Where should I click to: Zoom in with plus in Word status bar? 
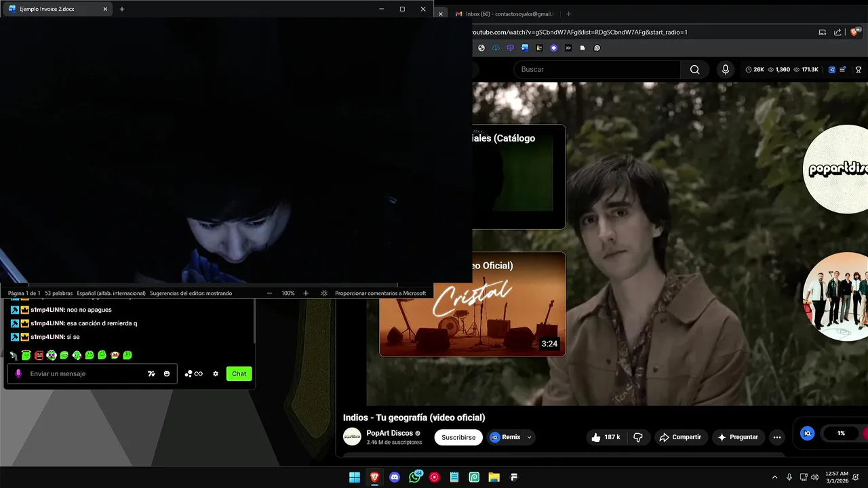pos(306,293)
